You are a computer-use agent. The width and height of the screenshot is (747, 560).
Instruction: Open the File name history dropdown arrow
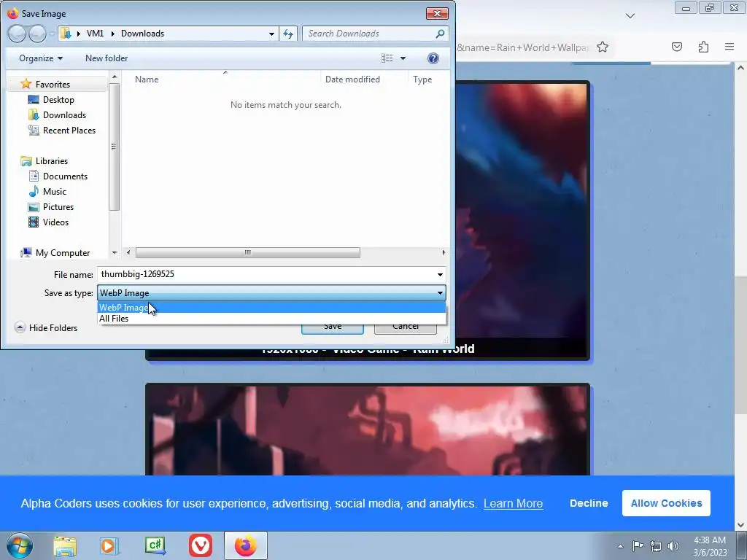pos(440,274)
